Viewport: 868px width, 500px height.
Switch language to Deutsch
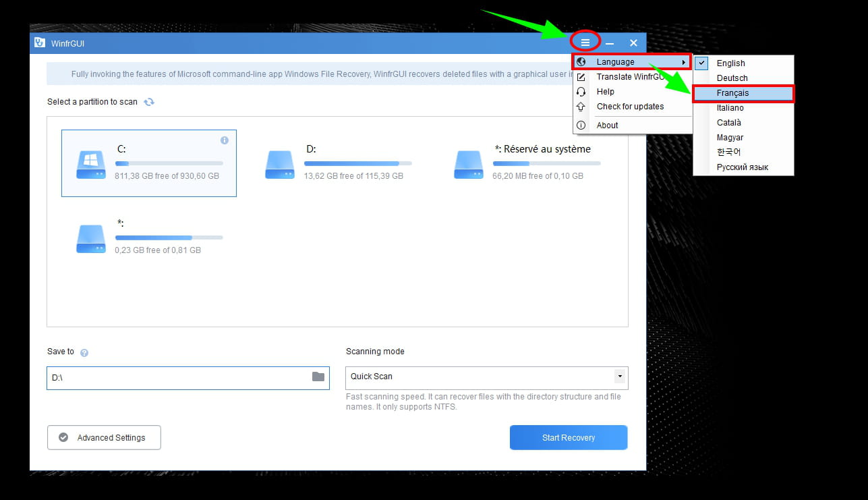tap(743, 78)
